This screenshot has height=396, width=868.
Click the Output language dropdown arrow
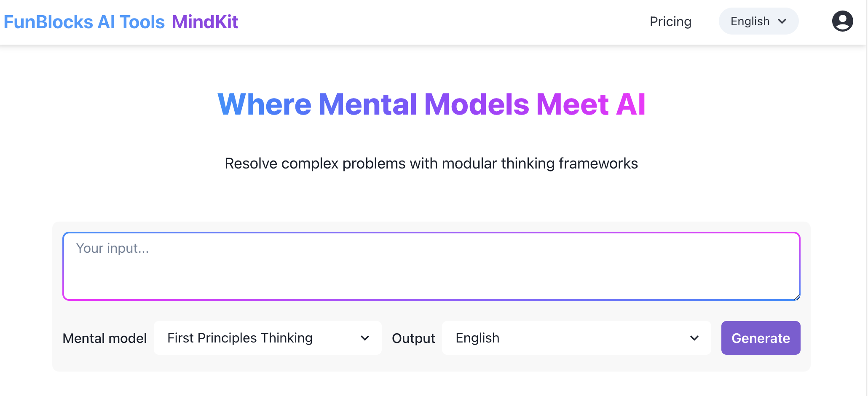coord(694,338)
